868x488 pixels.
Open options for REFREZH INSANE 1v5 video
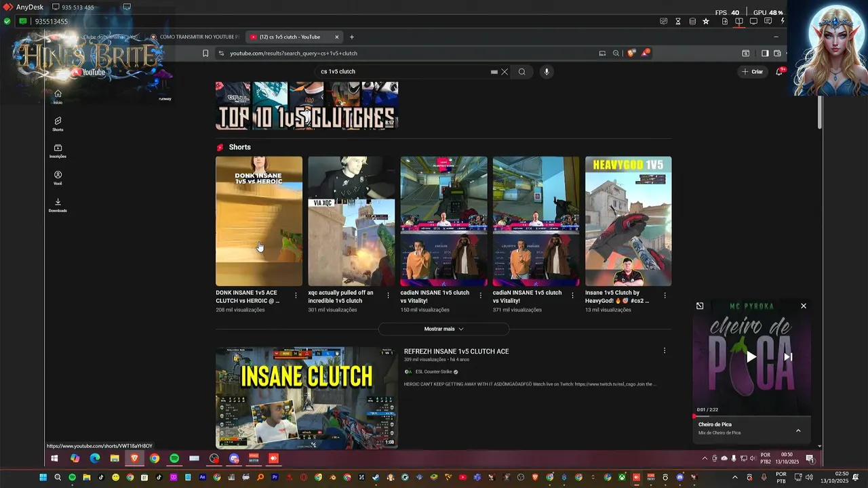tap(665, 350)
